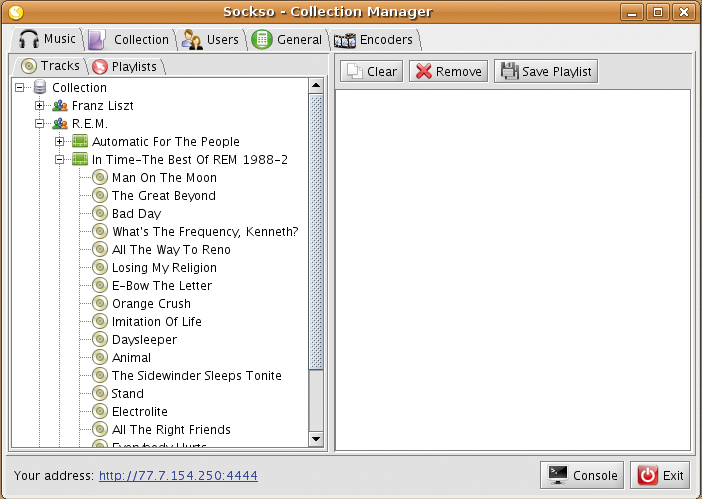Open the Encoders tab
Image resolution: width=702 pixels, height=499 pixels.
(374, 40)
